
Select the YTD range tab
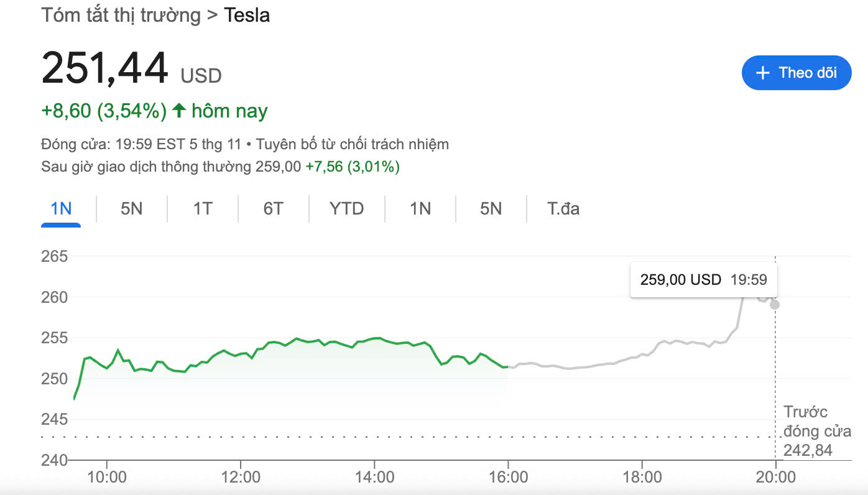(x=346, y=208)
